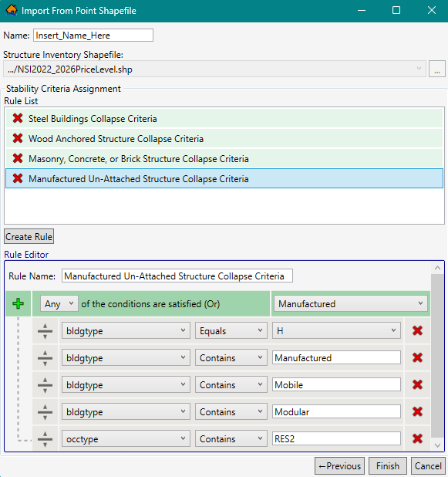Click the Mobile value text field

336,385
